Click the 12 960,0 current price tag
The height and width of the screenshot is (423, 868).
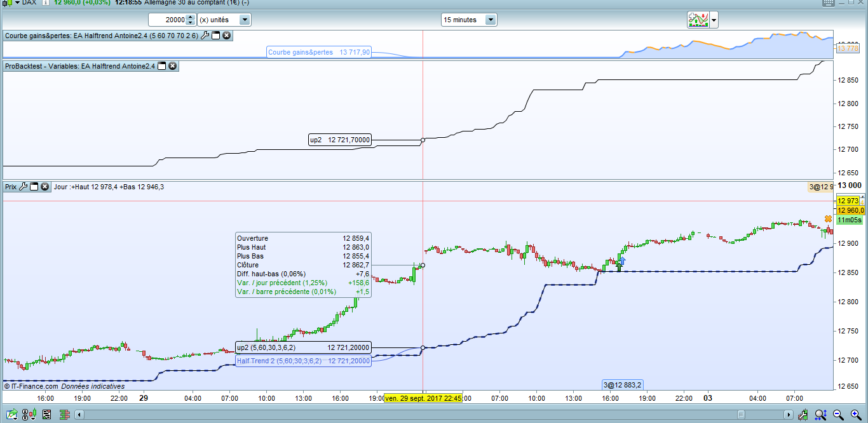pos(851,210)
